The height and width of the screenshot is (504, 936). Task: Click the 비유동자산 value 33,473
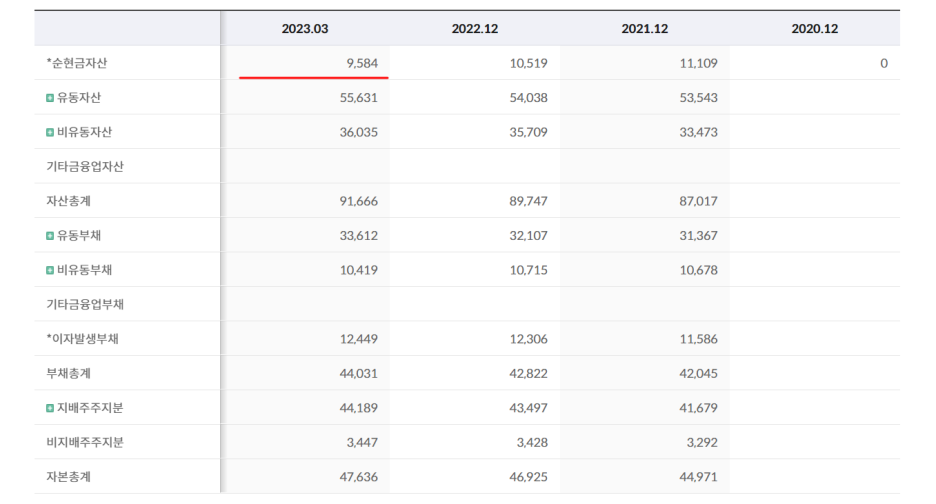pyautogui.click(x=698, y=133)
